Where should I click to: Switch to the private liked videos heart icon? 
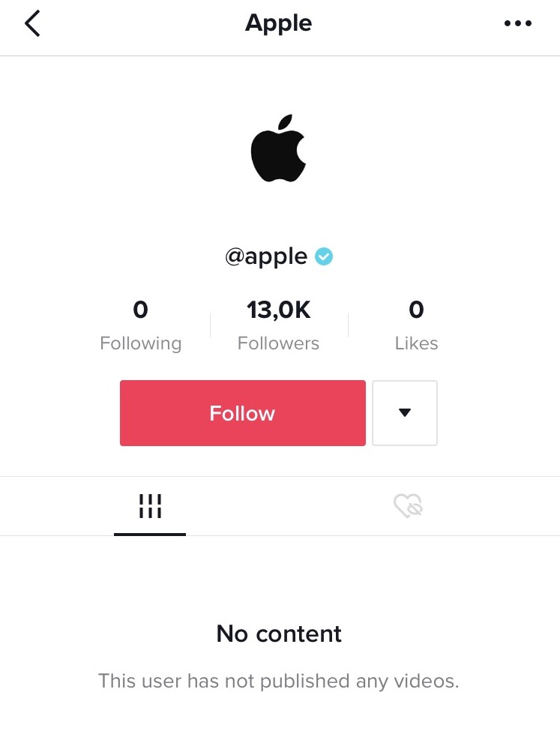[409, 506]
